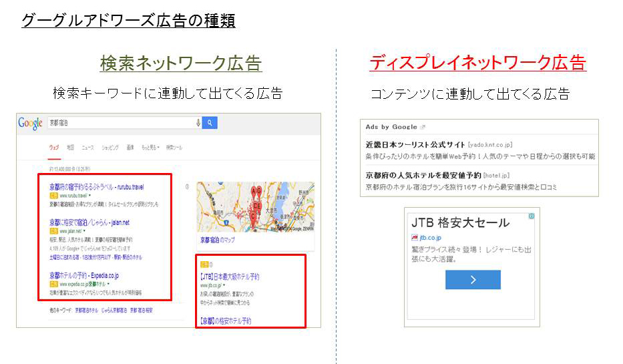
Task: Switch to the ニュース tab
Action: click(88, 148)
